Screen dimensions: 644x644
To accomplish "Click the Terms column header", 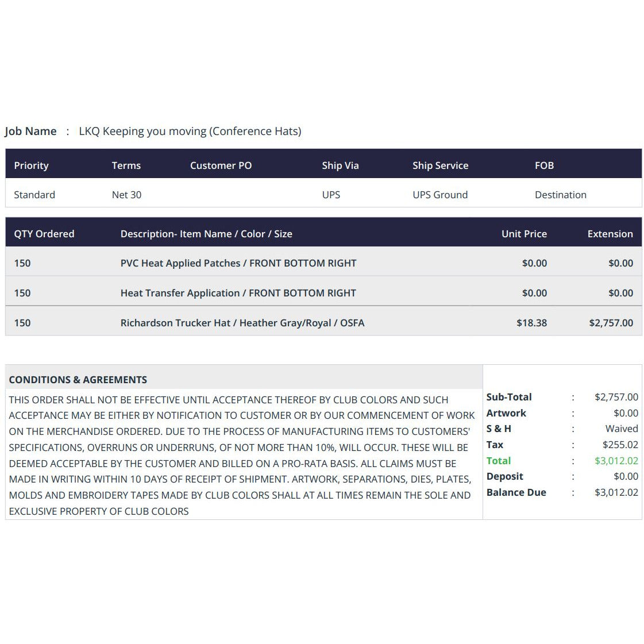I will point(126,165).
